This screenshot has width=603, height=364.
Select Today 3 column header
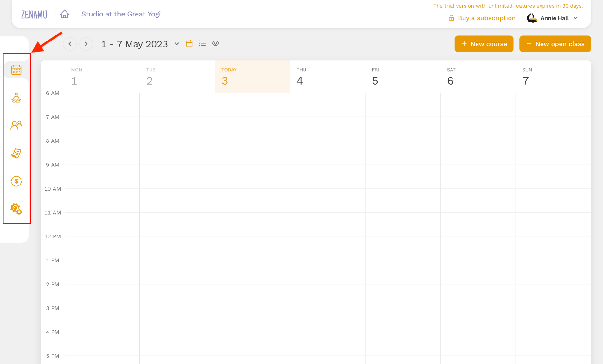(253, 77)
